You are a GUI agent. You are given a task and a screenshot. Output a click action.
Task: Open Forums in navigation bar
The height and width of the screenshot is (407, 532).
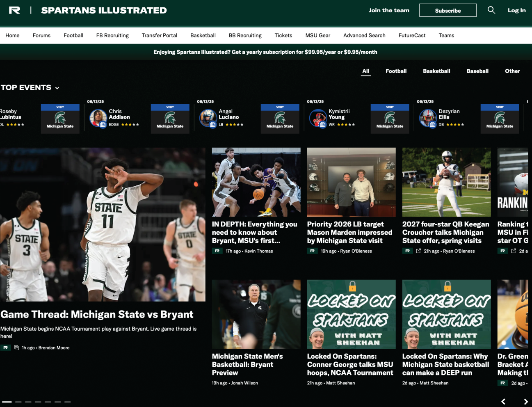pyautogui.click(x=41, y=35)
